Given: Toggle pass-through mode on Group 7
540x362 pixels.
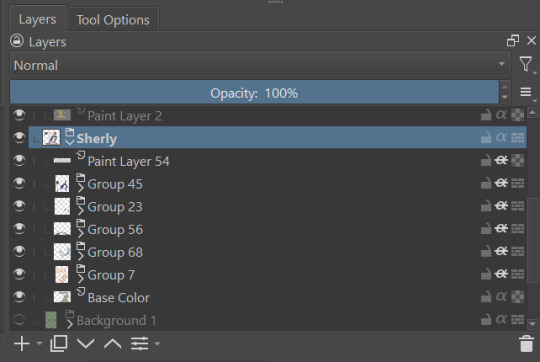Looking at the screenshot, I should (518, 274).
